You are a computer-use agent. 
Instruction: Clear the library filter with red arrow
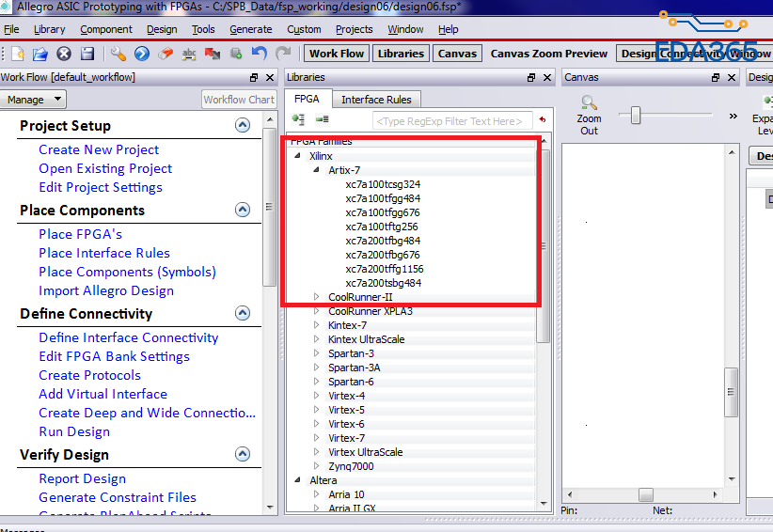[x=543, y=119]
